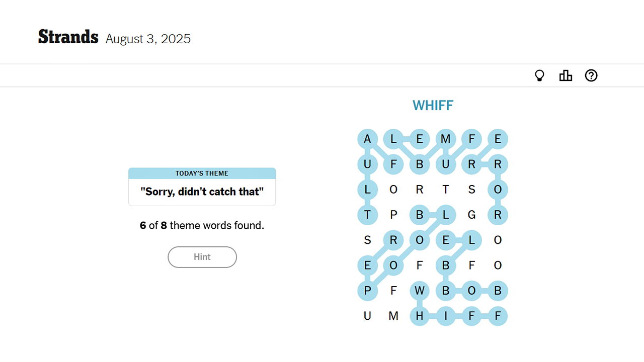
Task: Select the letter G in the fourth row
Action: point(472,215)
